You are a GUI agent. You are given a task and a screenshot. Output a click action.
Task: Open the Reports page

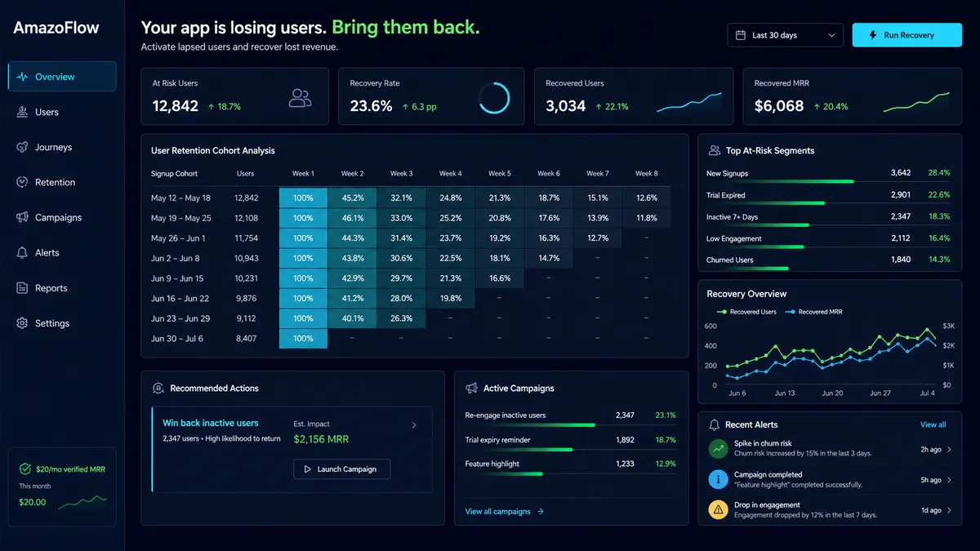62,288
